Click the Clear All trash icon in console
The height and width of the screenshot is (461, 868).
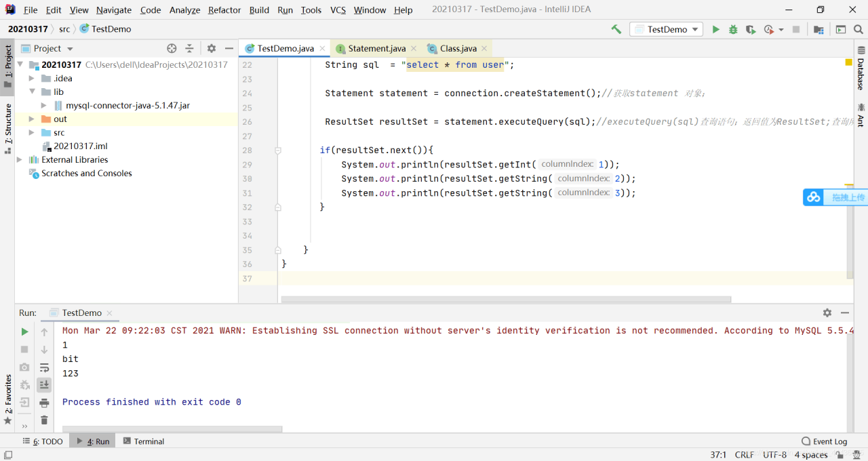[x=44, y=420]
